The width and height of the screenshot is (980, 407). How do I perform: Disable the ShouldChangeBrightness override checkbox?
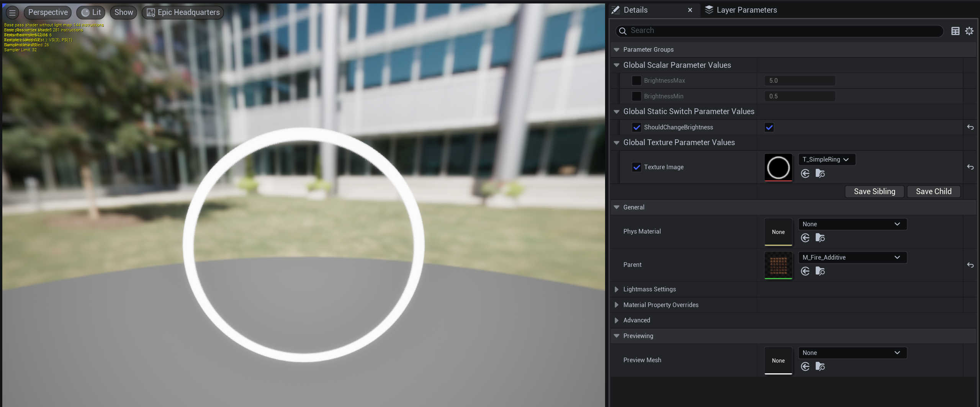636,127
